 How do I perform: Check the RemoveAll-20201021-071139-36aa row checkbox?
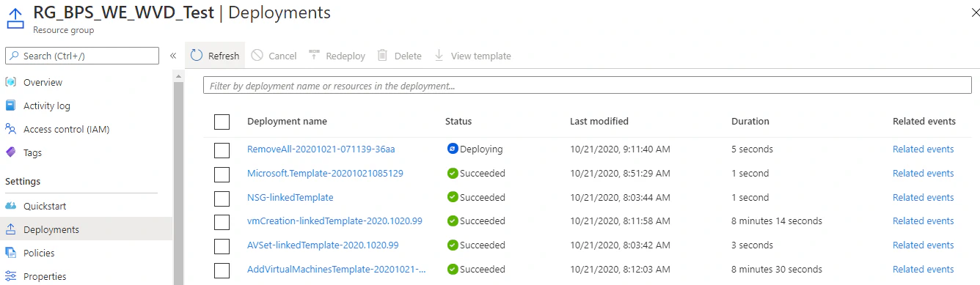click(x=222, y=150)
